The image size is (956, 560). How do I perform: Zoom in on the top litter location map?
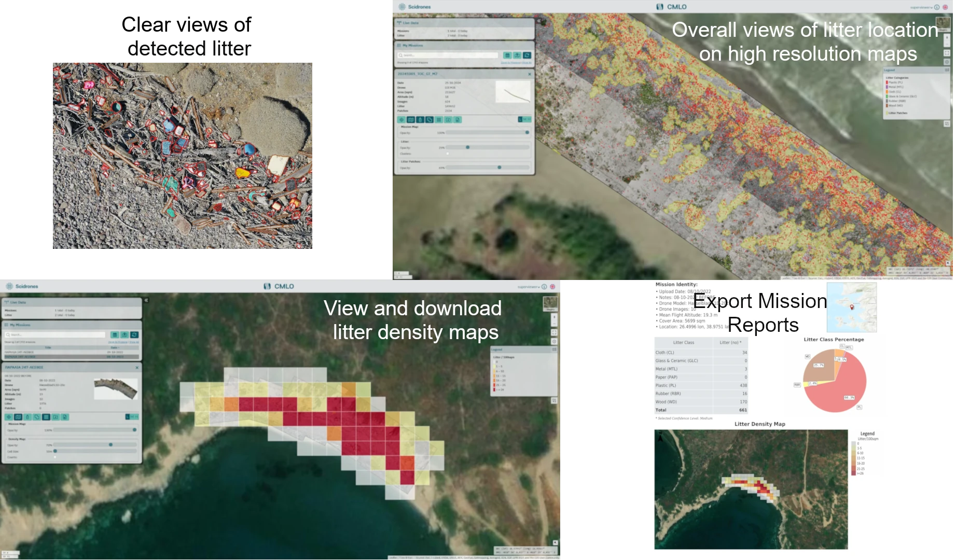(947, 38)
